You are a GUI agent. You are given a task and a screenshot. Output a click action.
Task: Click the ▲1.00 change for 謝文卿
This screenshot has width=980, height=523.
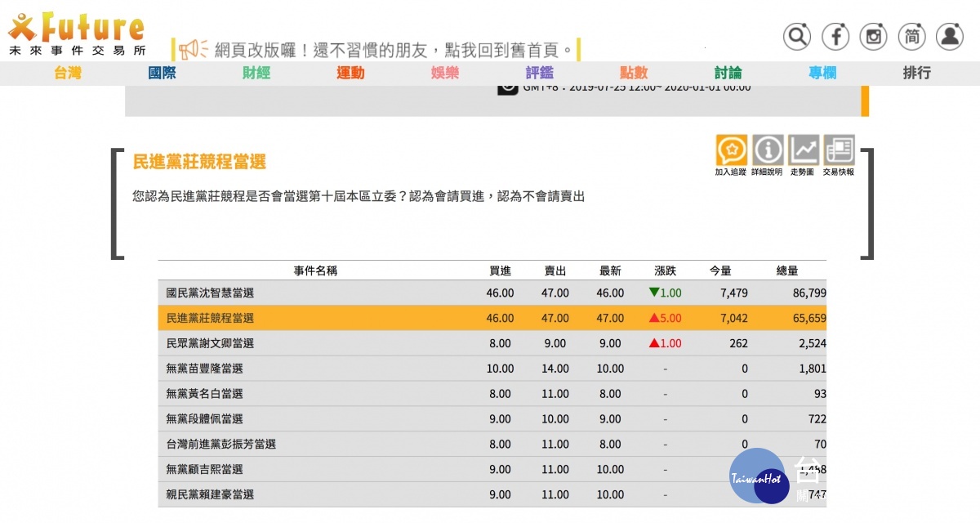pyautogui.click(x=665, y=343)
